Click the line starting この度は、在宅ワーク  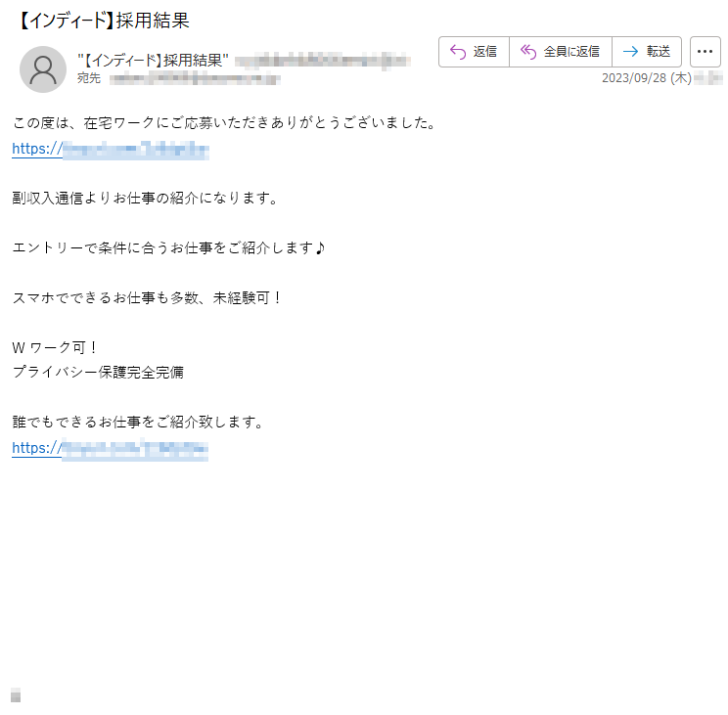[226, 123]
